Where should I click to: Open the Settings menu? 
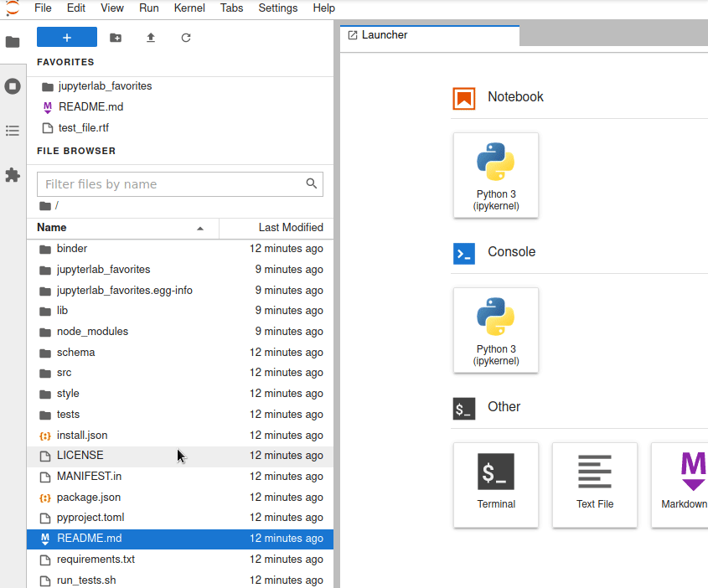277,8
